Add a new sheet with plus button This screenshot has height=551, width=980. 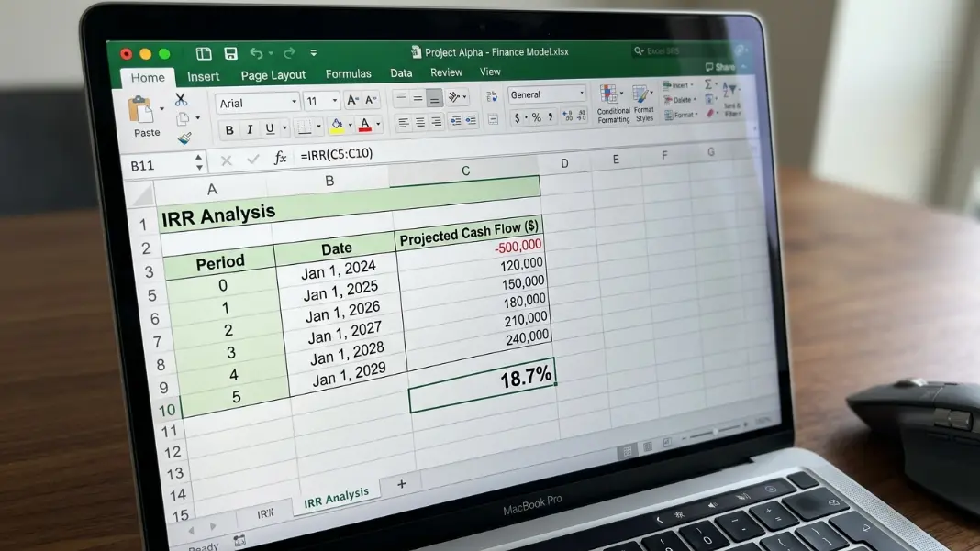(x=401, y=483)
